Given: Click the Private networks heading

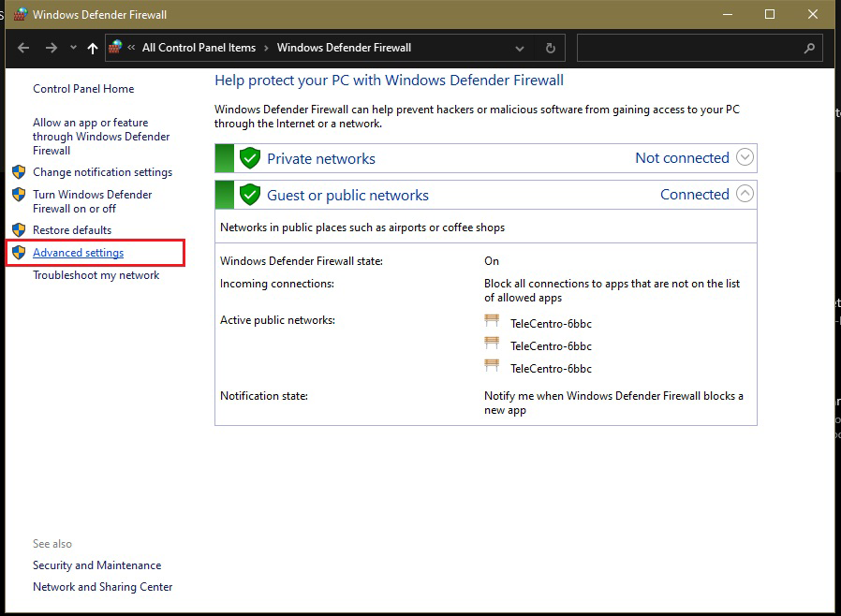Looking at the screenshot, I should [x=320, y=159].
